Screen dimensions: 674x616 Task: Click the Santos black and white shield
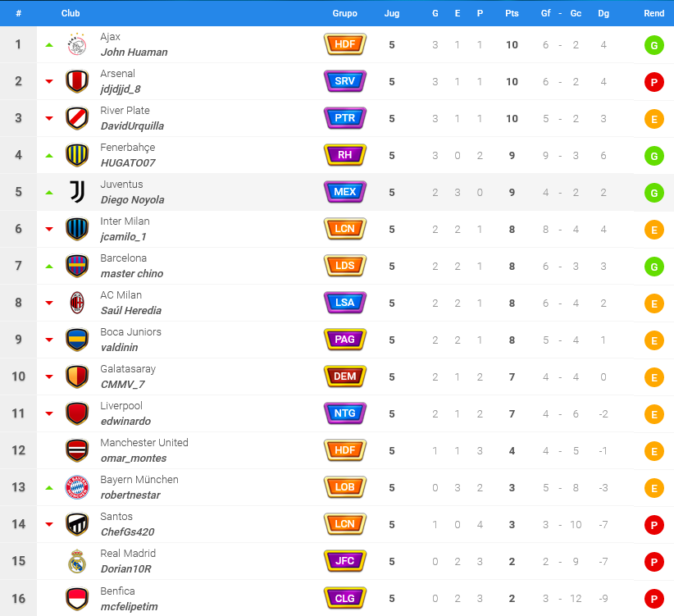click(77, 524)
